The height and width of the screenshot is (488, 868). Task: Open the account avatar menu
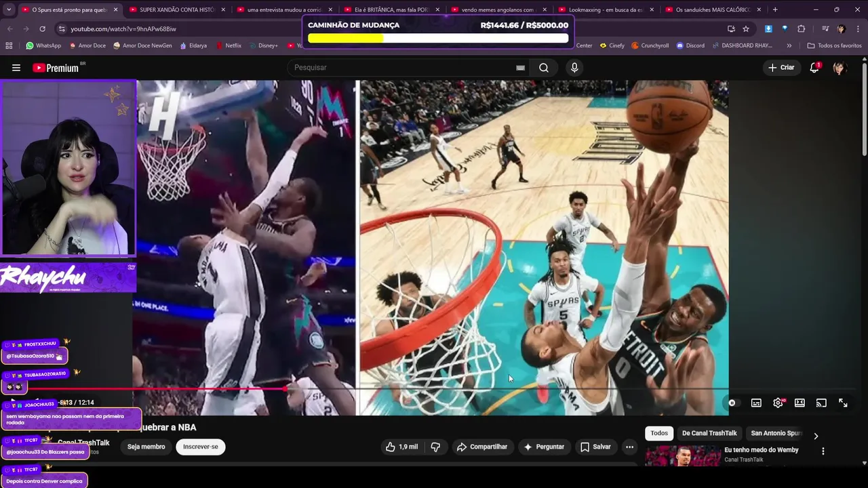coord(840,68)
